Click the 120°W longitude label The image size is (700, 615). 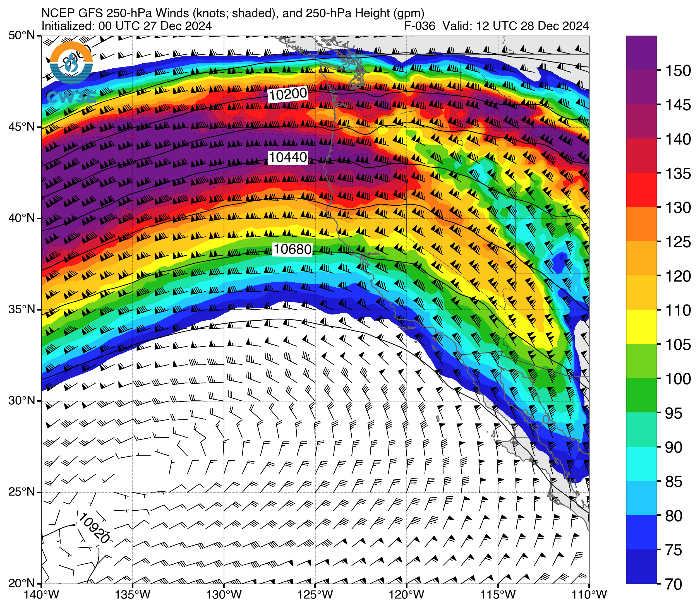click(x=406, y=595)
